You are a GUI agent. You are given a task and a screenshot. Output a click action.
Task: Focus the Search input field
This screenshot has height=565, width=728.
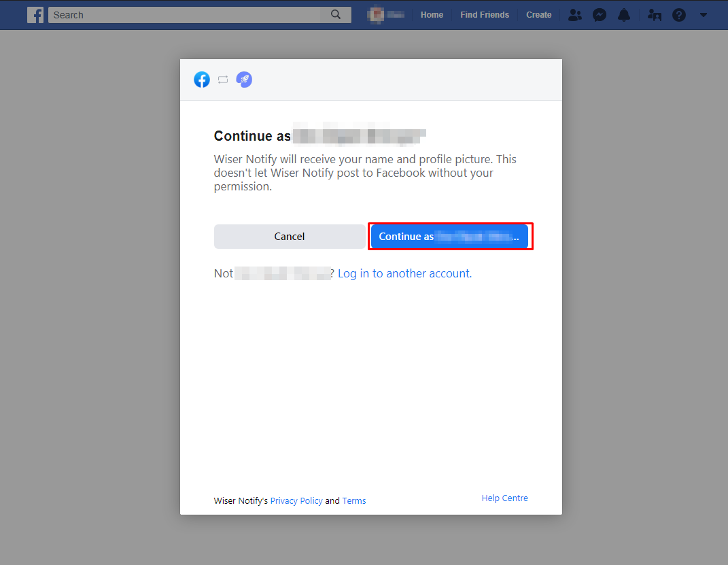point(184,15)
